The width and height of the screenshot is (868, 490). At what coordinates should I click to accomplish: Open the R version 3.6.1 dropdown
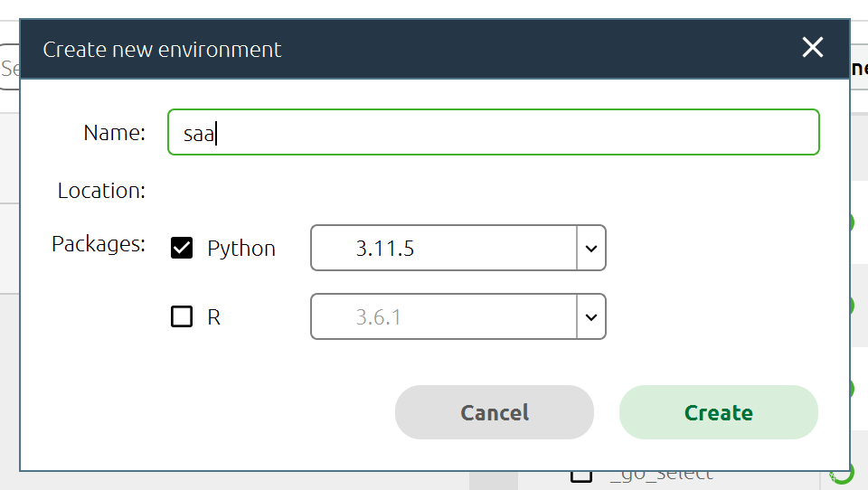pyautogui.click(x=444, y=317)
